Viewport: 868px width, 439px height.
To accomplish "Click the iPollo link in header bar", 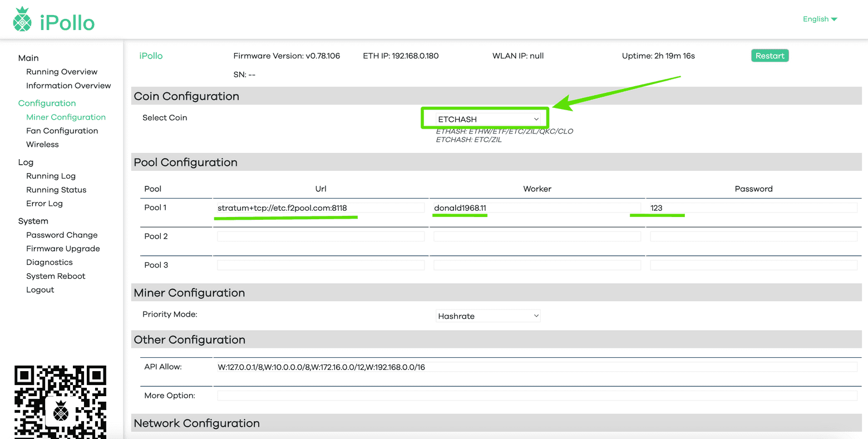I will coord(151,56).
